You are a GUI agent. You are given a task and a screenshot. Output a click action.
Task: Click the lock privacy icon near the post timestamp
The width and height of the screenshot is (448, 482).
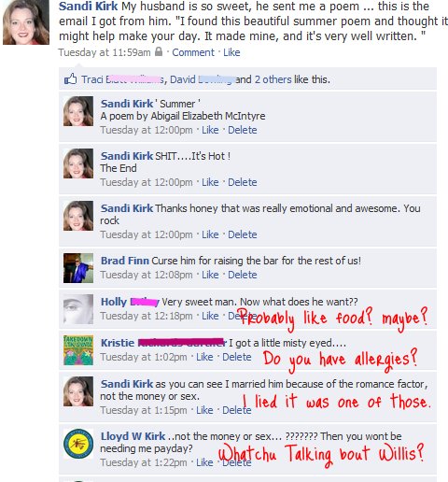point(159,51)
